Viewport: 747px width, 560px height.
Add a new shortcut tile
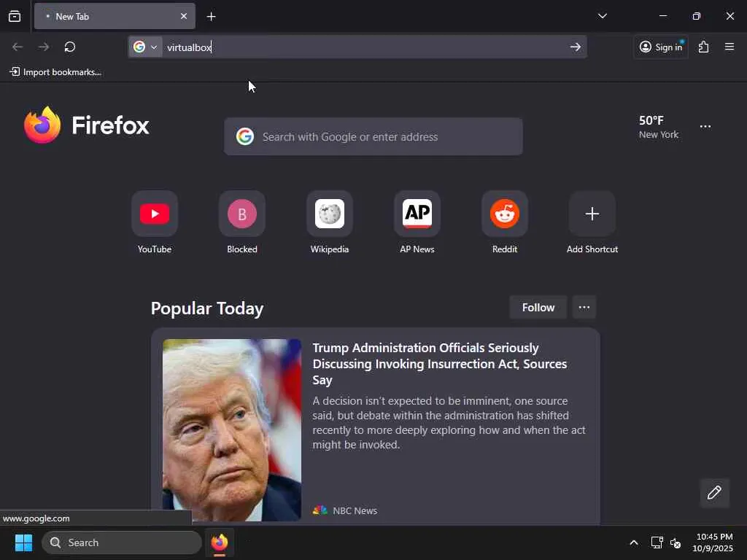(592, 222)
